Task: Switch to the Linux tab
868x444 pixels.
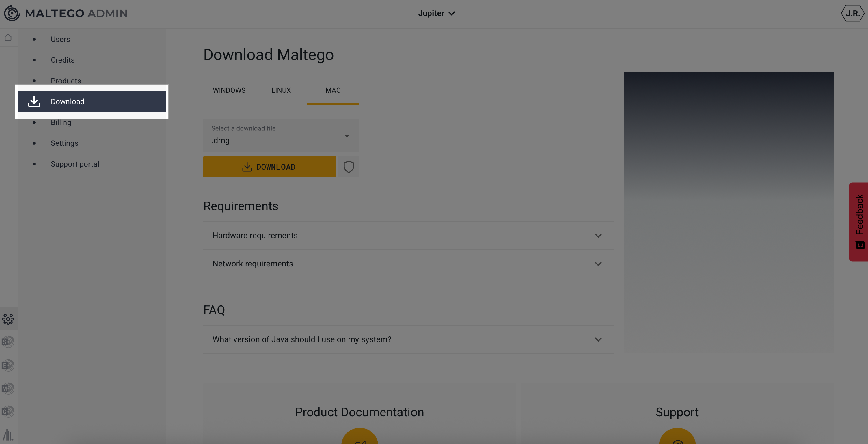Action: coord(281,90)
